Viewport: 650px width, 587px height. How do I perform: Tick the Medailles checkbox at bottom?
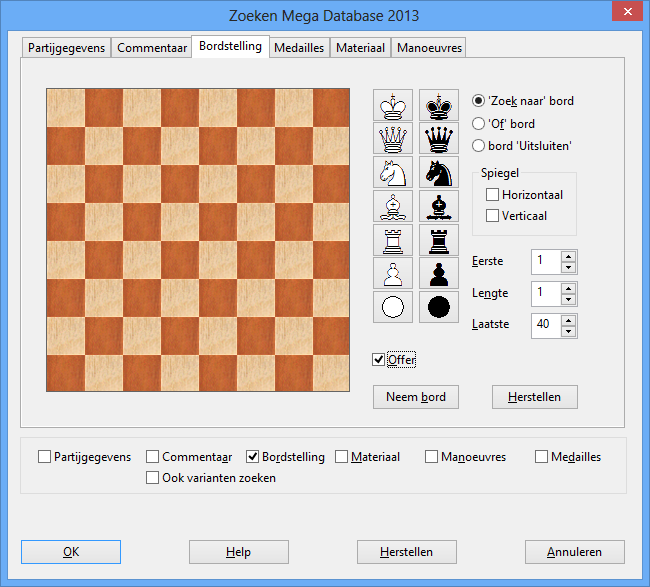point(541,457)
